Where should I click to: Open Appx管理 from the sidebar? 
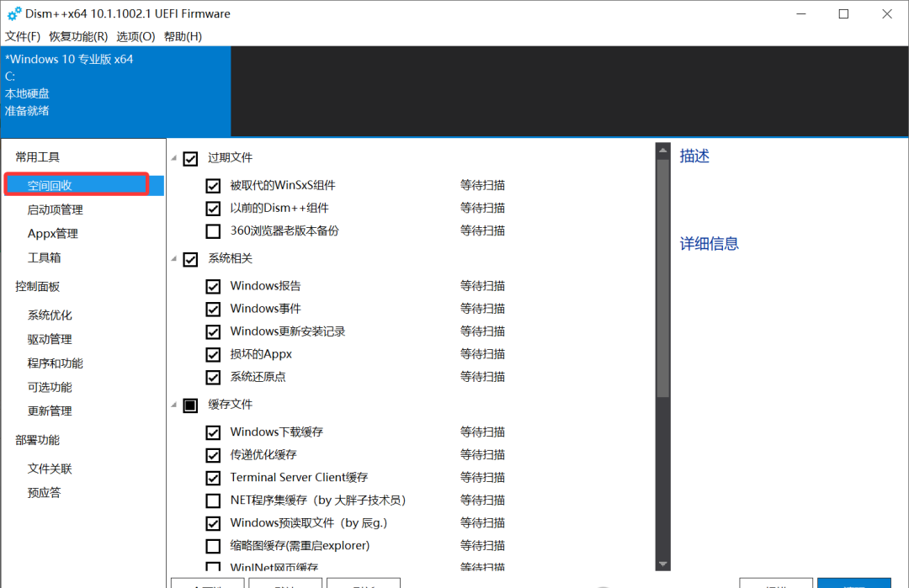[53, 233]
